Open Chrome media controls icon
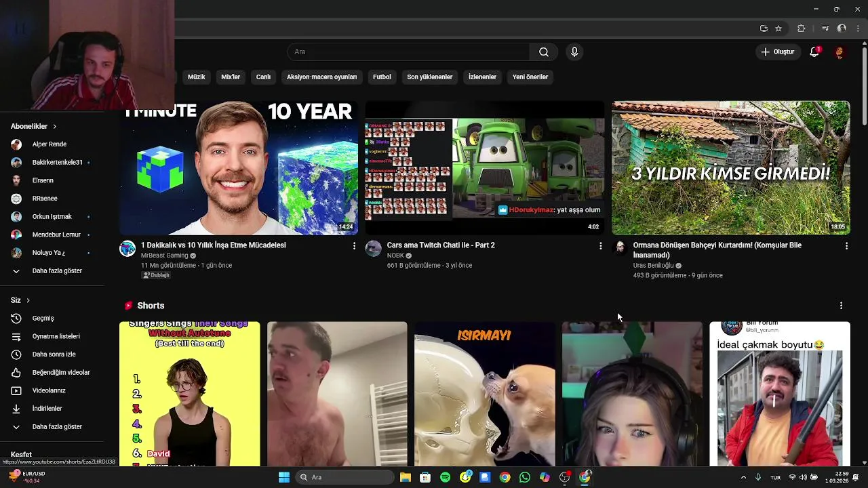This screenshot has height=488, width=868. click(x=825, y=28)
